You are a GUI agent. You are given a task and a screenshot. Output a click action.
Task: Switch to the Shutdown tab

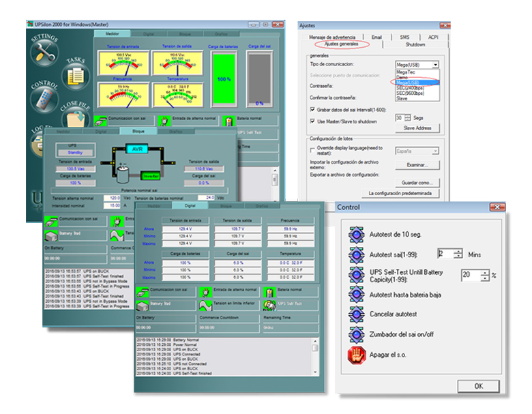point(415,44)
